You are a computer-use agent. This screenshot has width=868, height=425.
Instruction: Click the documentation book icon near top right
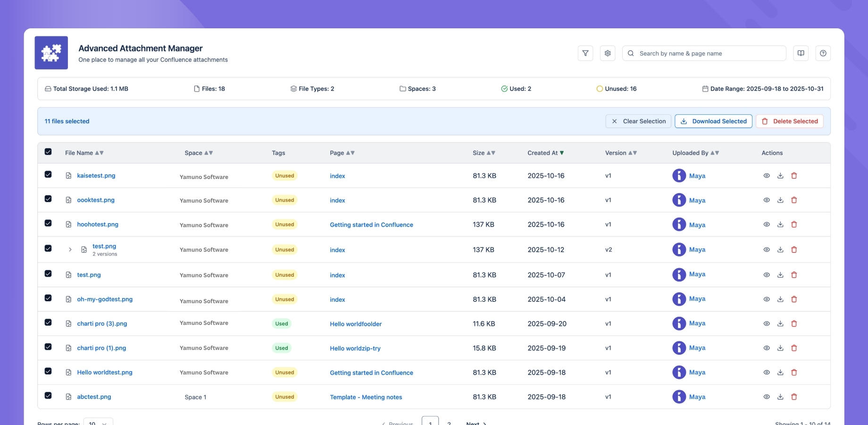click(x=801, y=53)
